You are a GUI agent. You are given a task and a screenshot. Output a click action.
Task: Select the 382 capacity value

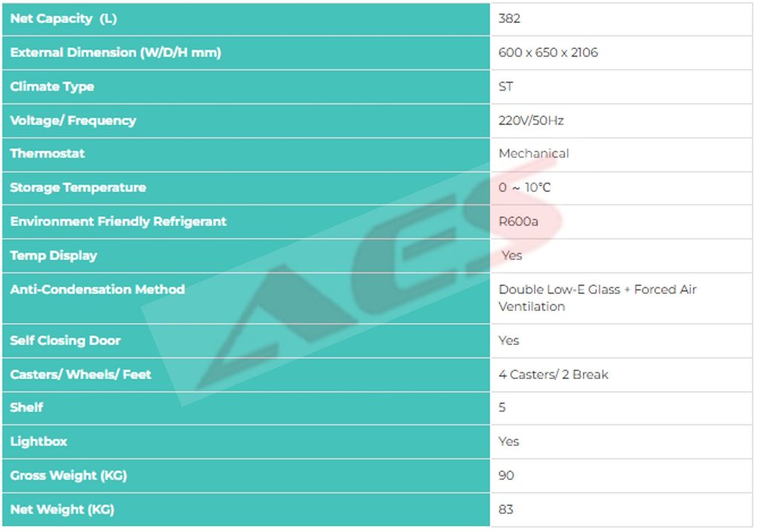tap(509, 19)
